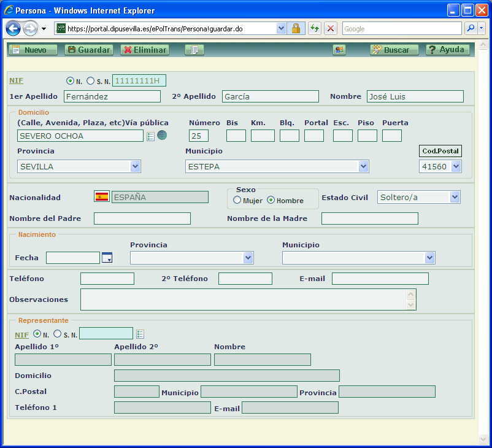Click the Guardar button

point(88,50)
